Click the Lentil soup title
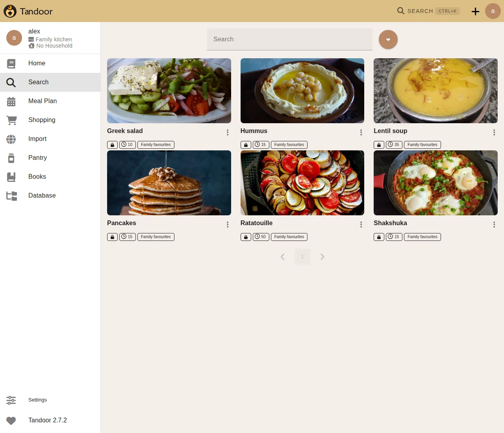This screenshot has width=504, height=433. (390, 131)
